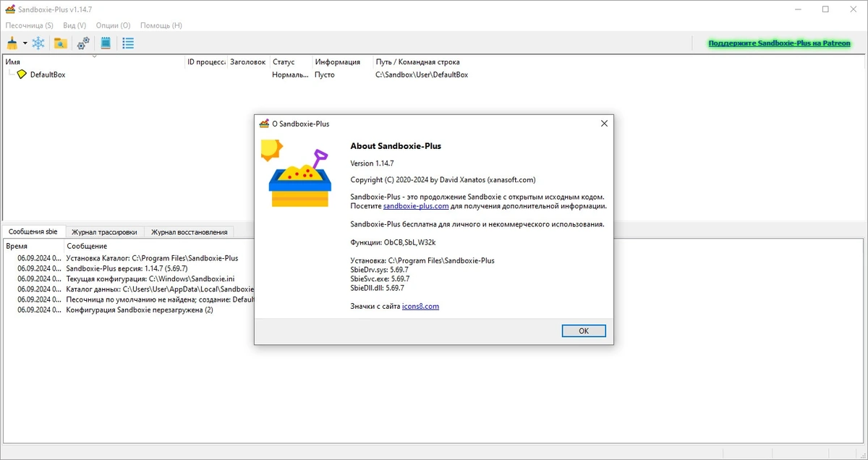Click the broom cleanup toolbar icon

pyautogui.click(x=12, y=43)
